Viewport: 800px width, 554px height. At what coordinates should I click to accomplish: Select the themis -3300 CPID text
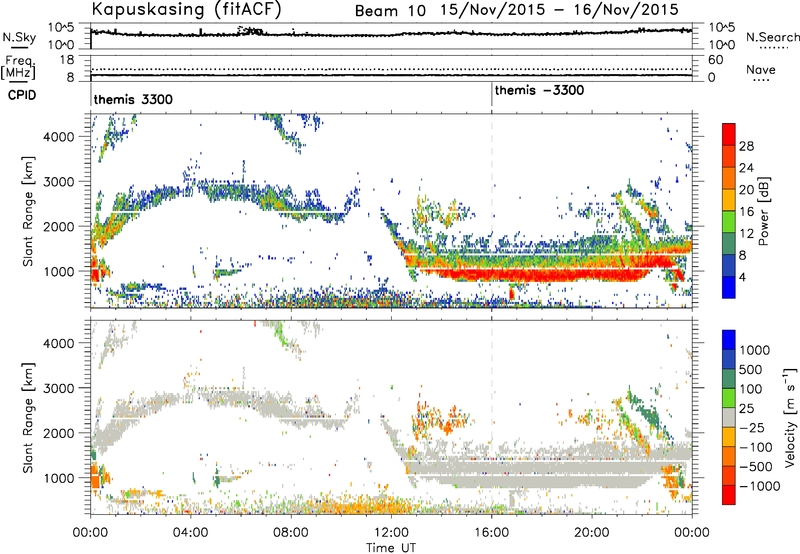click(x=539, y=90)
